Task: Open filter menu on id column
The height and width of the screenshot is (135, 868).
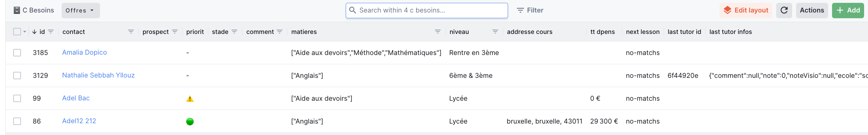Action: pos(51,32)
